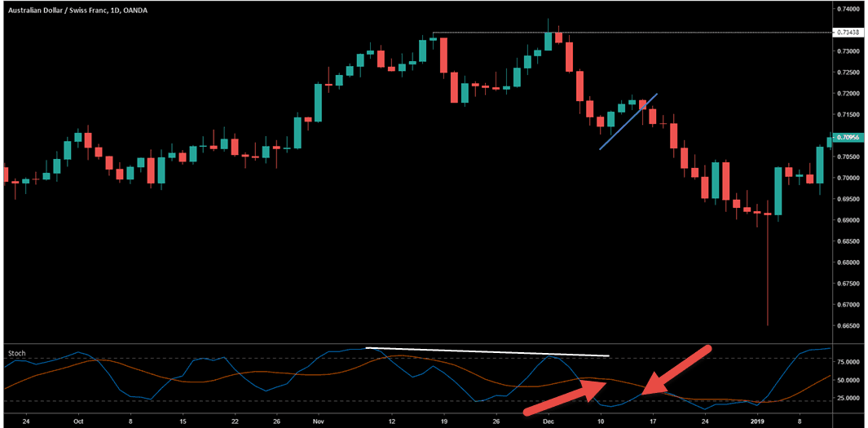The width and height of the screenshot is (868, 428).
Task: Click the 25.0000 level on Stoch scale
Action: (847, 399)
